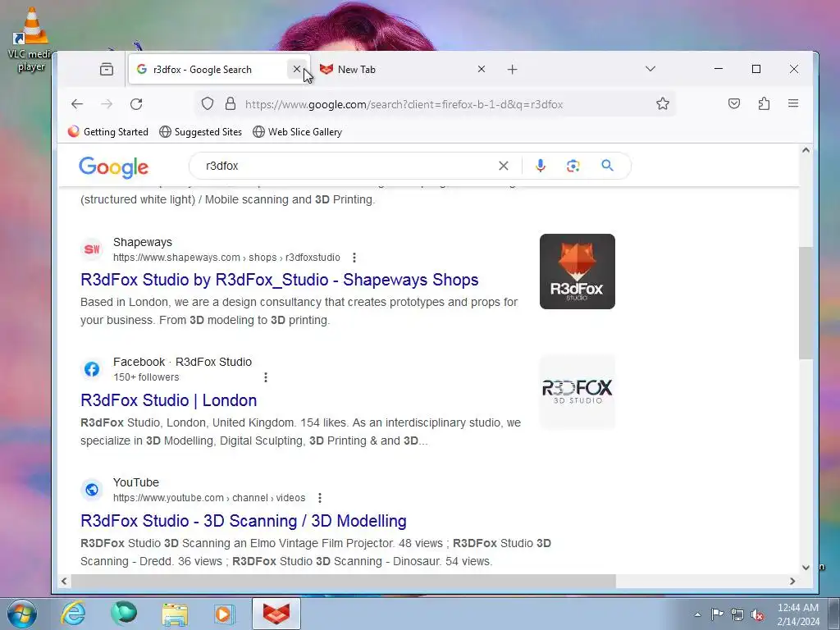
Task: Clear the search query with X
Action: (x=504, y=166)
